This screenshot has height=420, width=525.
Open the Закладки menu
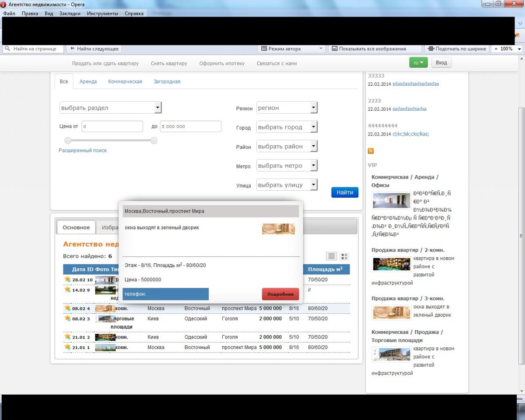pyautogui.click(x=70, y=14)
